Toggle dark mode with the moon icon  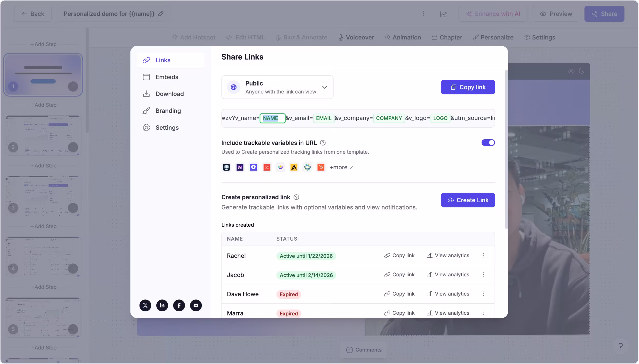(582, 71)
